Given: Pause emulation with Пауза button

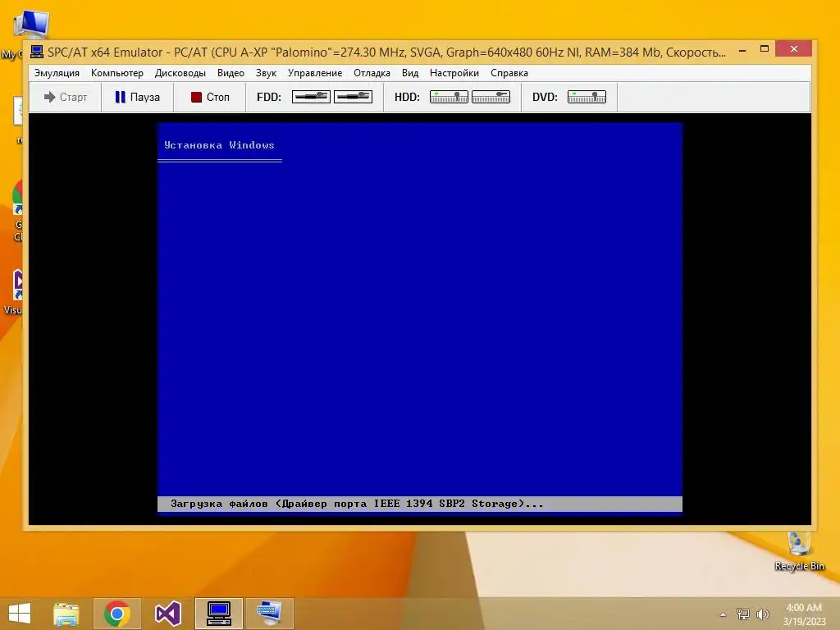Looking at the screenshot, I should click(137, 97).
